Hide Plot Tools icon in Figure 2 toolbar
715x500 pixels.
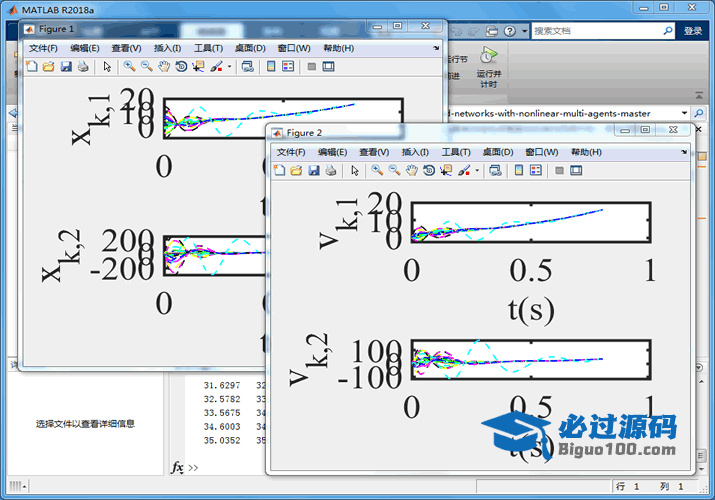[x=559, y=170]
